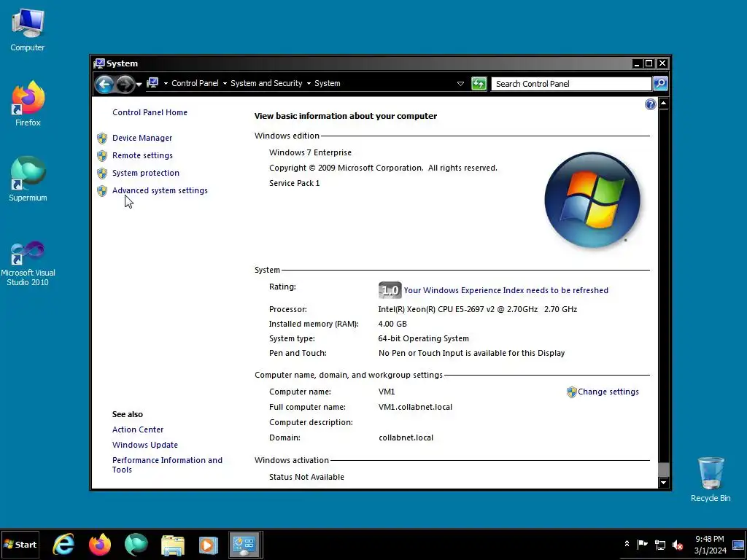Expand dropdown arrow before Control Panel breadcrumb
The width and height of the screenshot is (747, 560).
coord(166,83)
